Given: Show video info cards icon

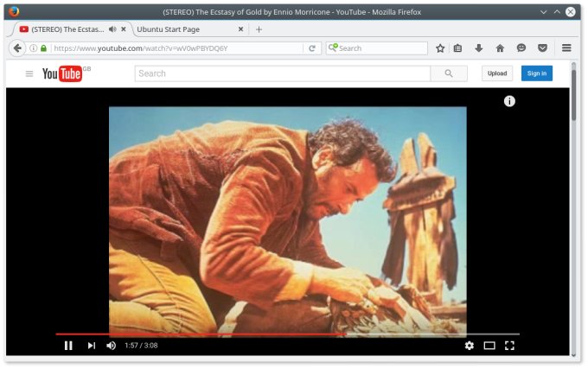Looking at the screenshot, I should 509,101.
